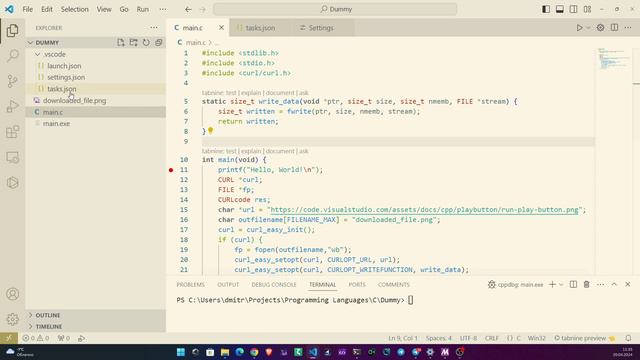Refresh the Explorer file tree

pos(146,42)
